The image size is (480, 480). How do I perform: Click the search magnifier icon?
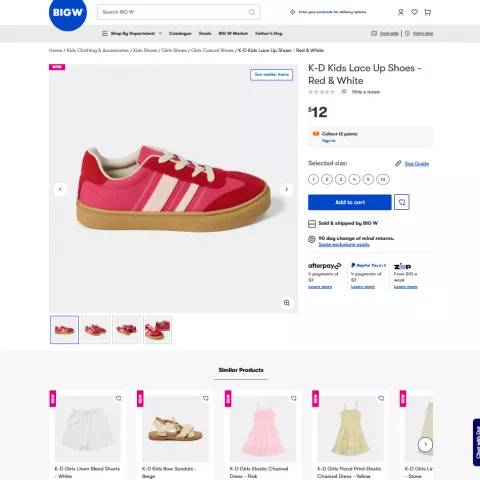[252, 12]
